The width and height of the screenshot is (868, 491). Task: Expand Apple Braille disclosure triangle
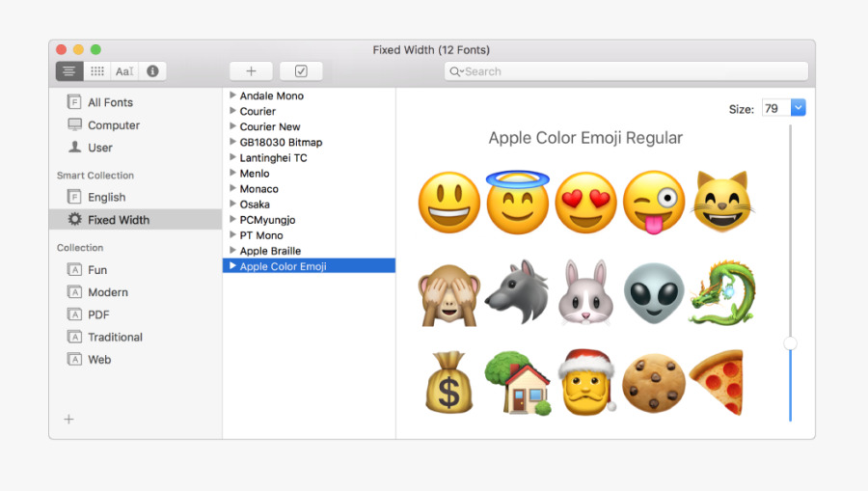233,250
